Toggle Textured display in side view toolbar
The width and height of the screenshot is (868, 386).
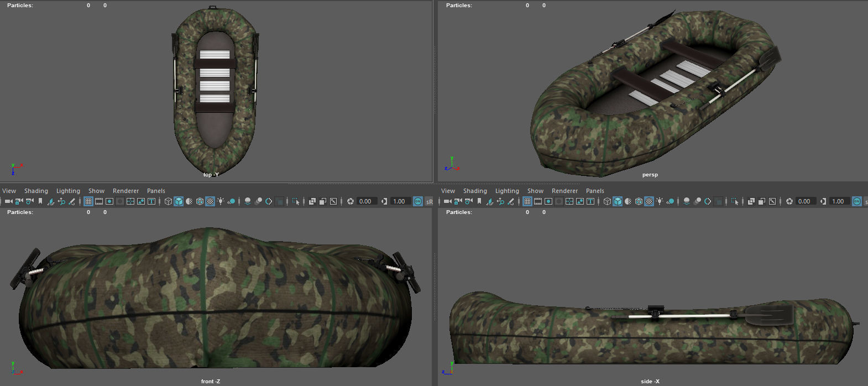(x=649, y=201)
